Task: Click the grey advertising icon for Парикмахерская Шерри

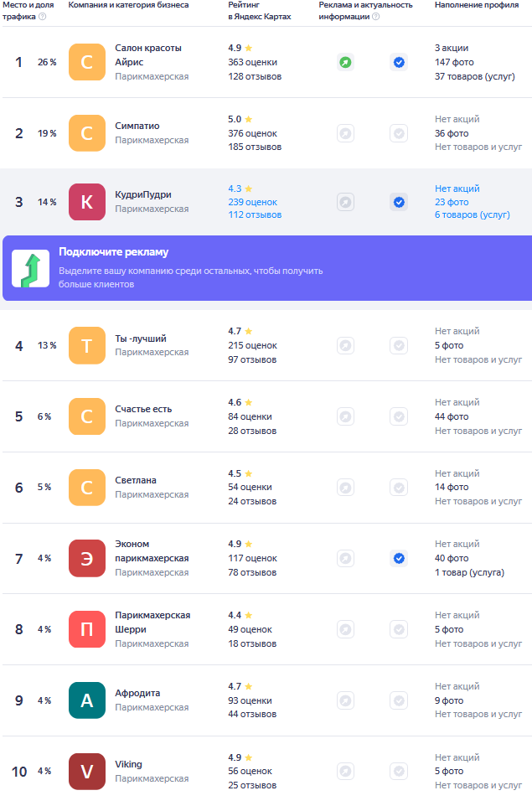Action: 345,629
